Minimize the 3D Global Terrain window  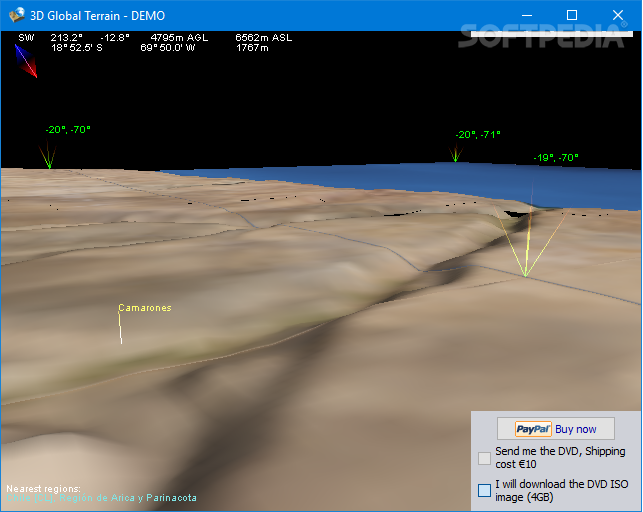point(527,16)
